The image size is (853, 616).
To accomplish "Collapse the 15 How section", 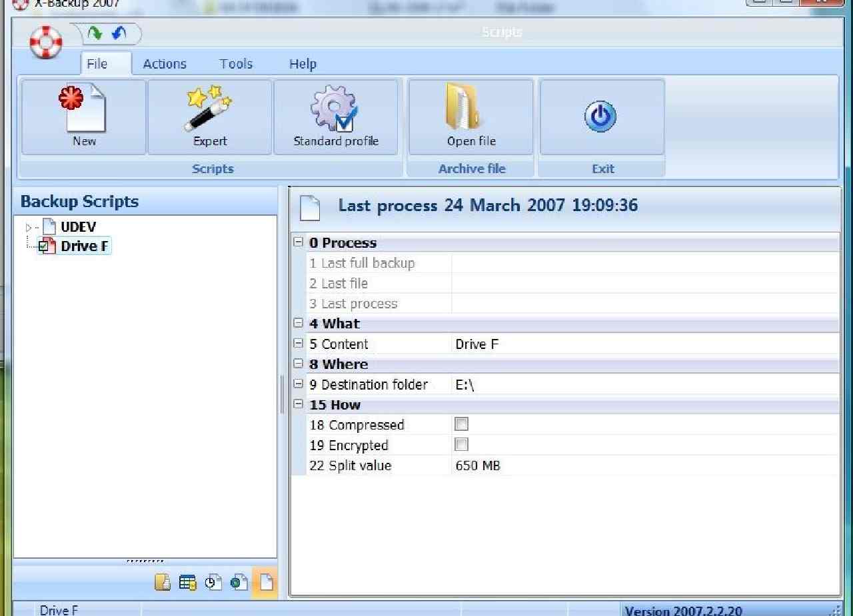I will [x=299, y=404].
